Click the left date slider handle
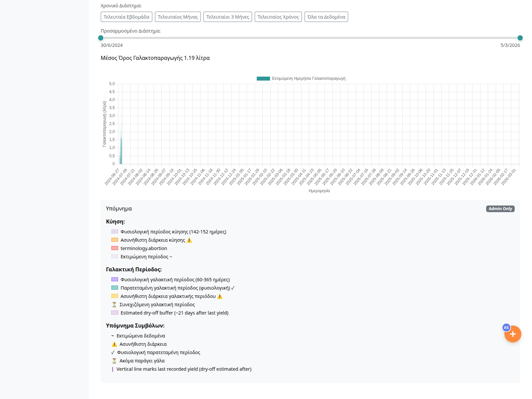 click(x=101, y=38)
